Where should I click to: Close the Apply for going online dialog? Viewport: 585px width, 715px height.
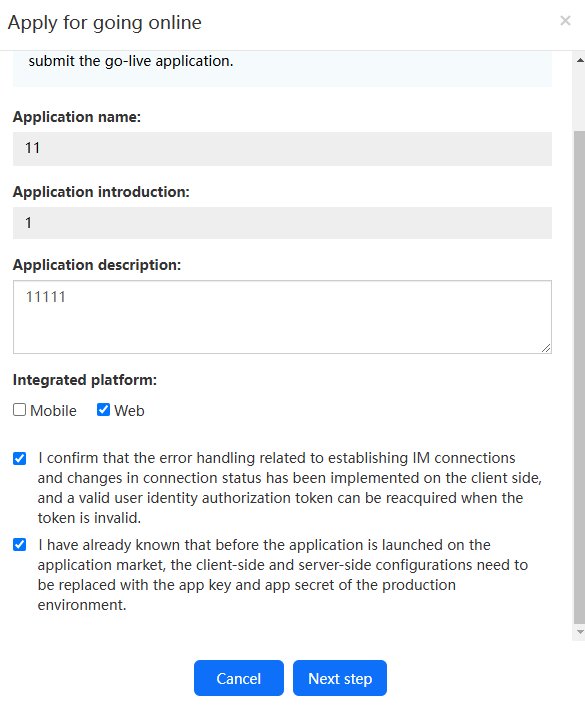(565, 21)
